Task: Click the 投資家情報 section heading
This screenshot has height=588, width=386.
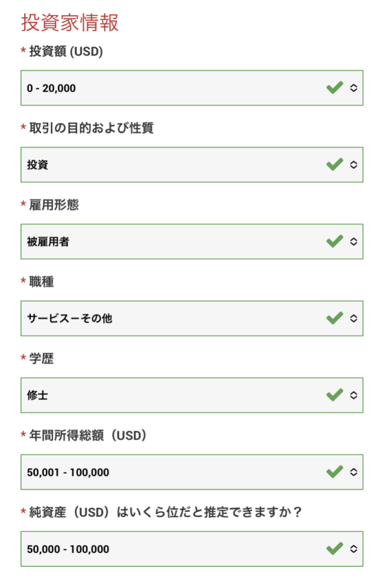Action: [x=70, y=22]
